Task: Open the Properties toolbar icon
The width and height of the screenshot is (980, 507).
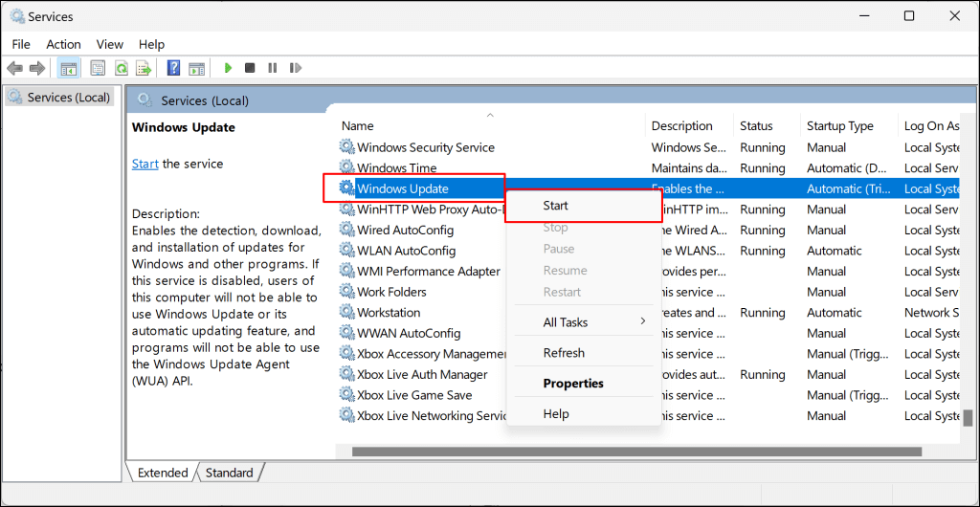Action: (98, 68)
